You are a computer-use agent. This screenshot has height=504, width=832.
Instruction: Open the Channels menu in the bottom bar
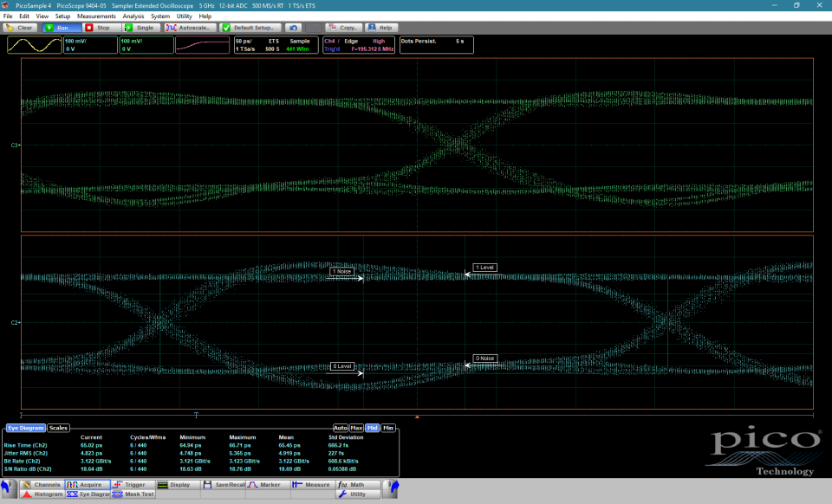point(42,484)
